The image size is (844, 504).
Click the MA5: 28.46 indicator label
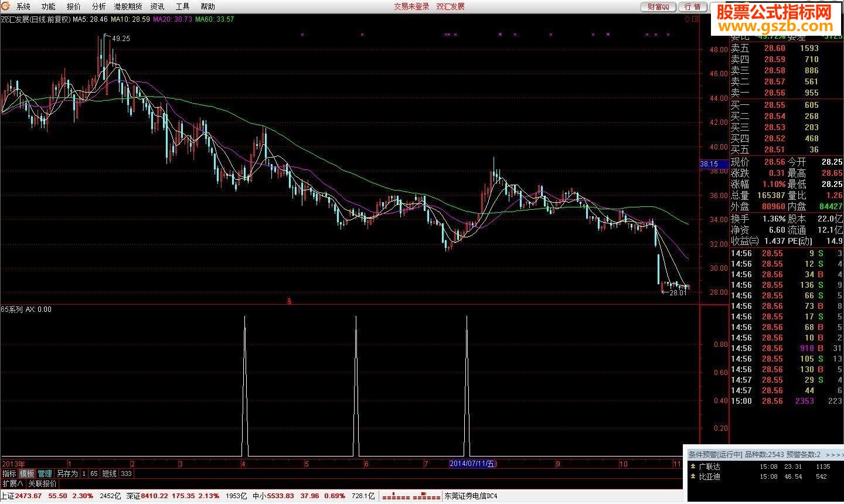tap(90, 19)
